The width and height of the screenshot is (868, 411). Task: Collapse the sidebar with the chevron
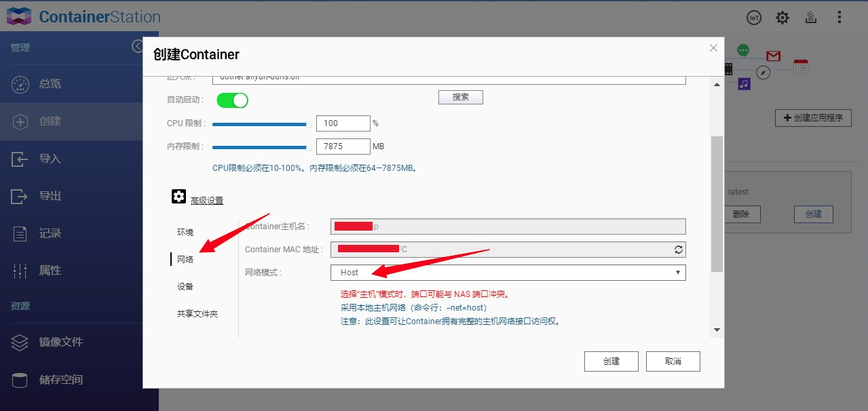point(136,47)
